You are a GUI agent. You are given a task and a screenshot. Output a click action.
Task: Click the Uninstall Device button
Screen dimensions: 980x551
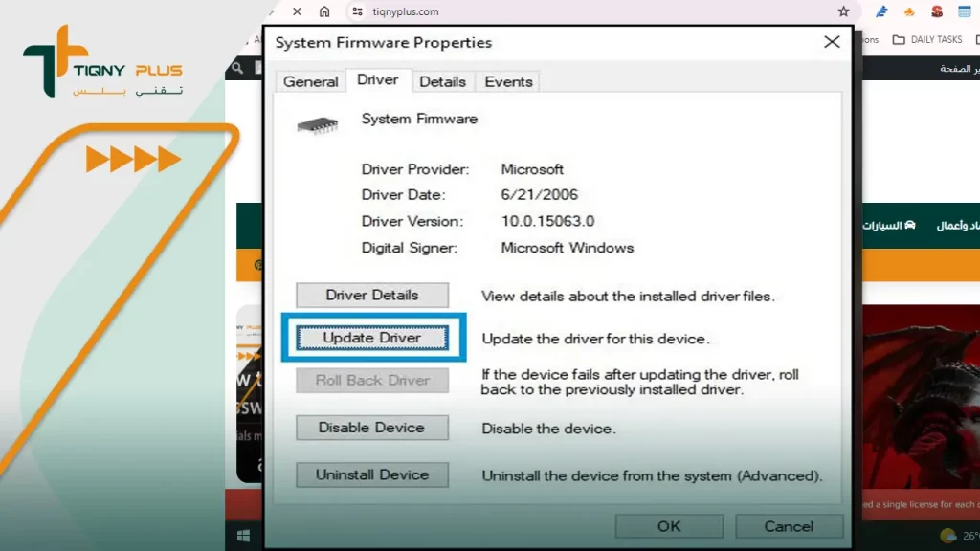point(372,474)
